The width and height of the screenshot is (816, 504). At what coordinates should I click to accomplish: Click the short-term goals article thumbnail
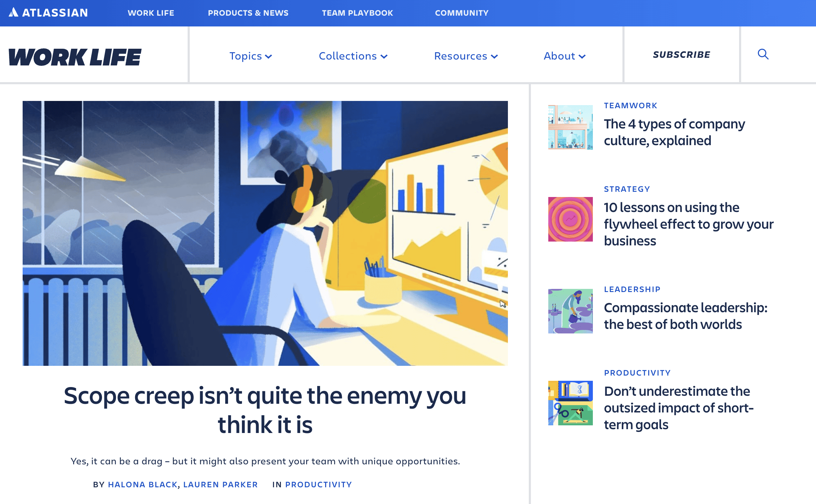[570, 403]
